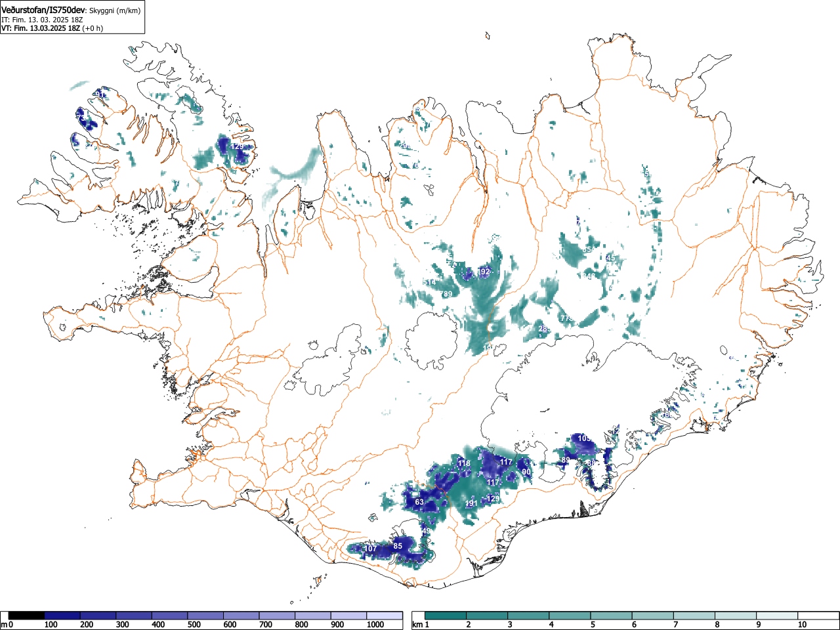Viewport: 840px width, 630px height.
Task: Click the 88 visibility value on the map
Action: pyautogui.click(x=591, y=463)
